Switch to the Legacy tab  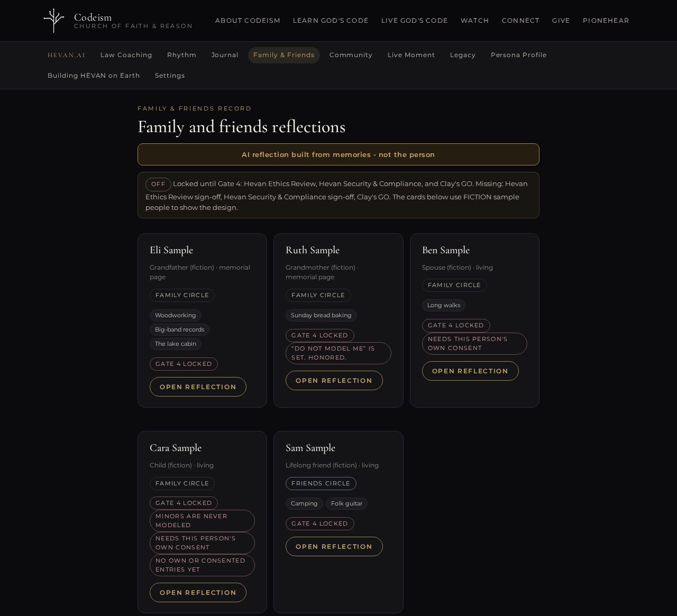(463, 55)
